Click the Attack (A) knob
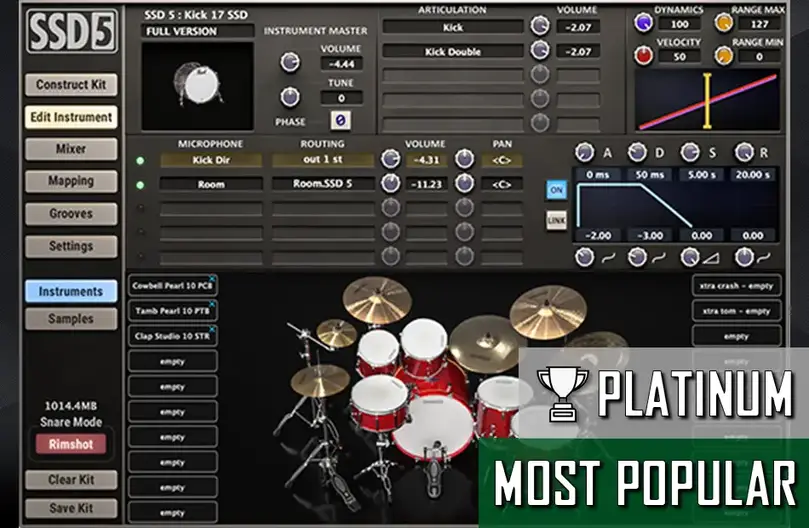809x528 pixels. tap(585, 152)
